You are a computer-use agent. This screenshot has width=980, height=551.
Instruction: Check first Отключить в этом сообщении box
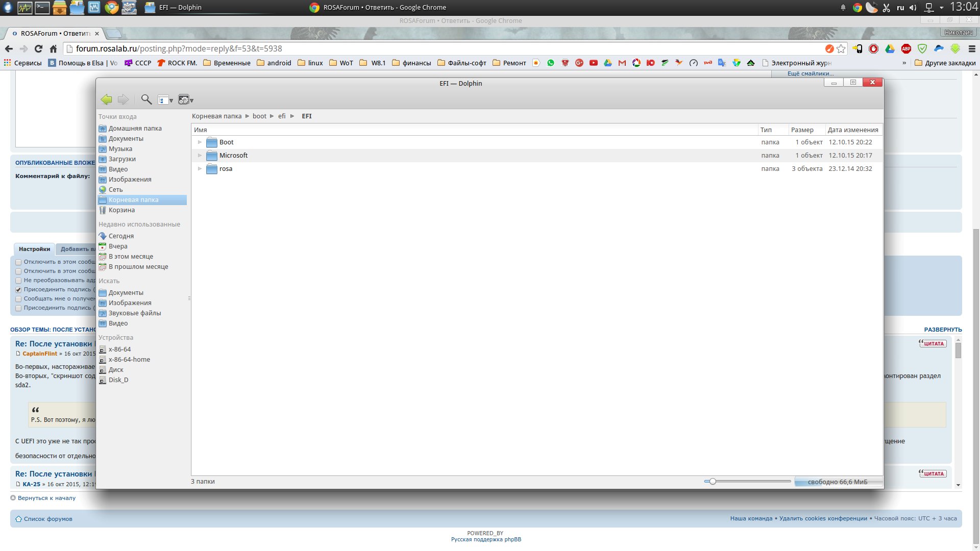point(18,262)
